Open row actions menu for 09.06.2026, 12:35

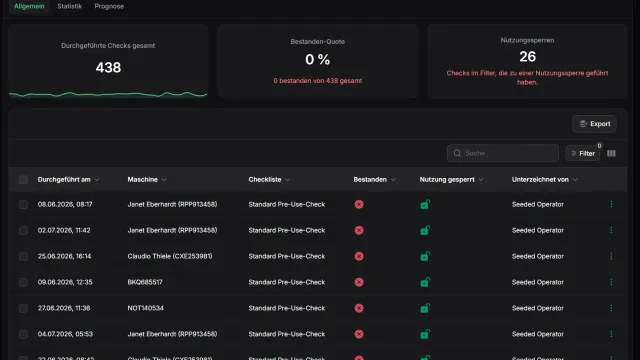point(611,282)
